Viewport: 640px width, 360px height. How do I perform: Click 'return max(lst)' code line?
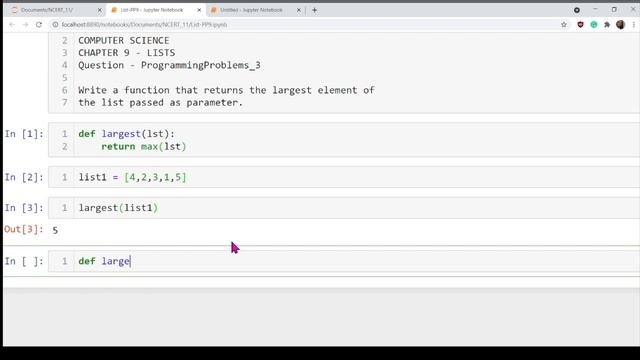[x=143, y=146]
